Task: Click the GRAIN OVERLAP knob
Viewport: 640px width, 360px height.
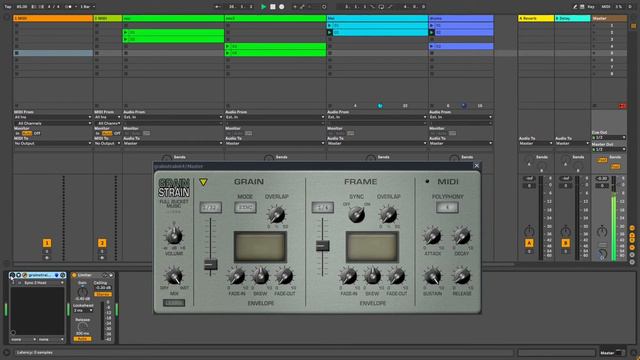Action: (276, 214)
